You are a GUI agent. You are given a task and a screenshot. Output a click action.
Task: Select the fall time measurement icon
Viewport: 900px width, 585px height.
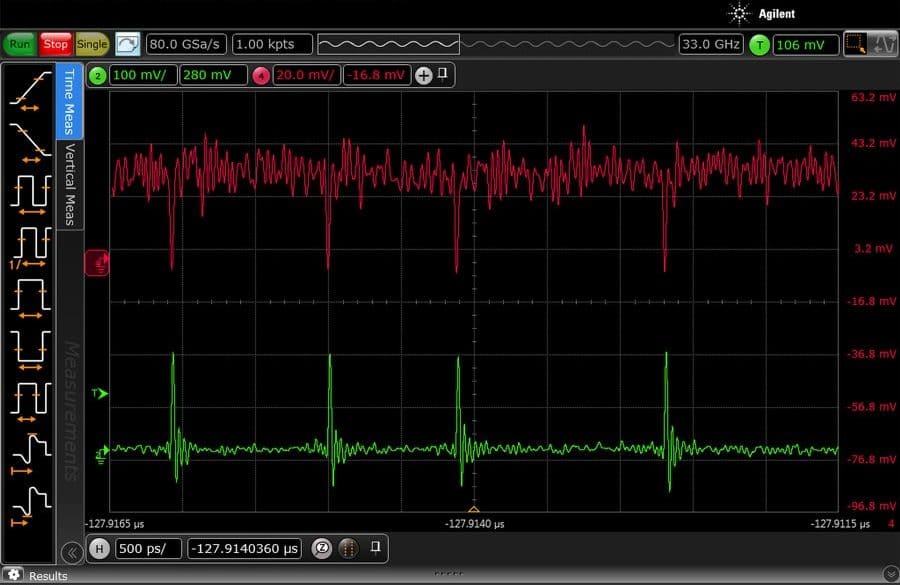tap(30, 144)
